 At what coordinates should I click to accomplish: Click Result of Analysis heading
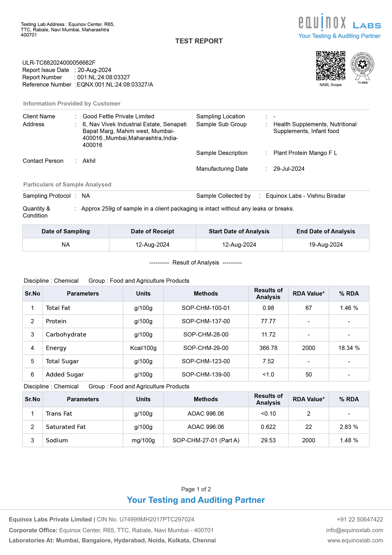pyautogui.click(x=196, y=263)
